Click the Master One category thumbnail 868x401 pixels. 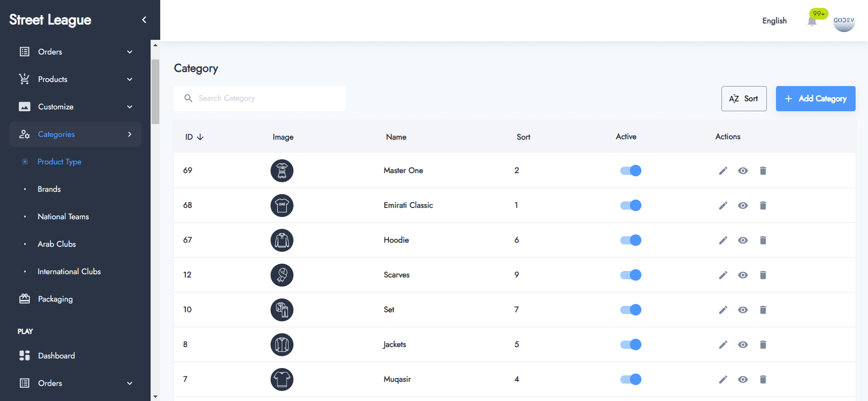point(282,171)
